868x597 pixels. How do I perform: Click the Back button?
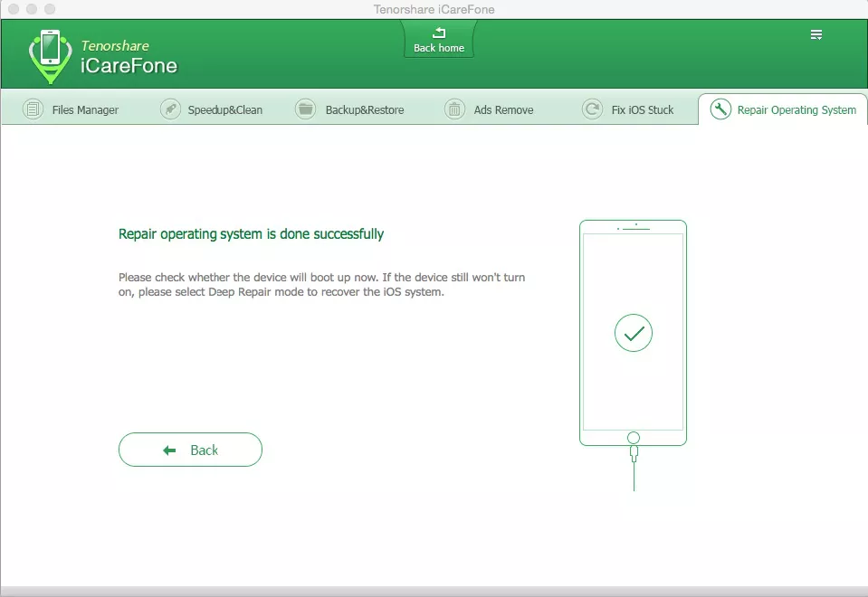190,450
